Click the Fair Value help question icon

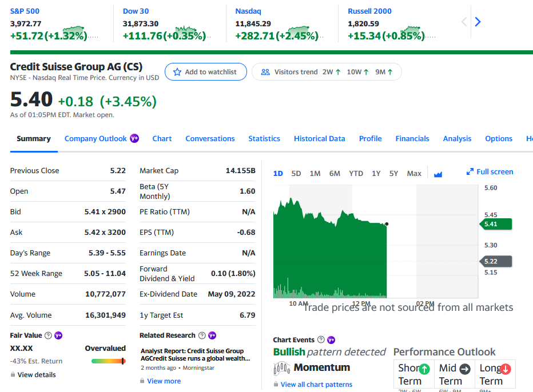48,335
